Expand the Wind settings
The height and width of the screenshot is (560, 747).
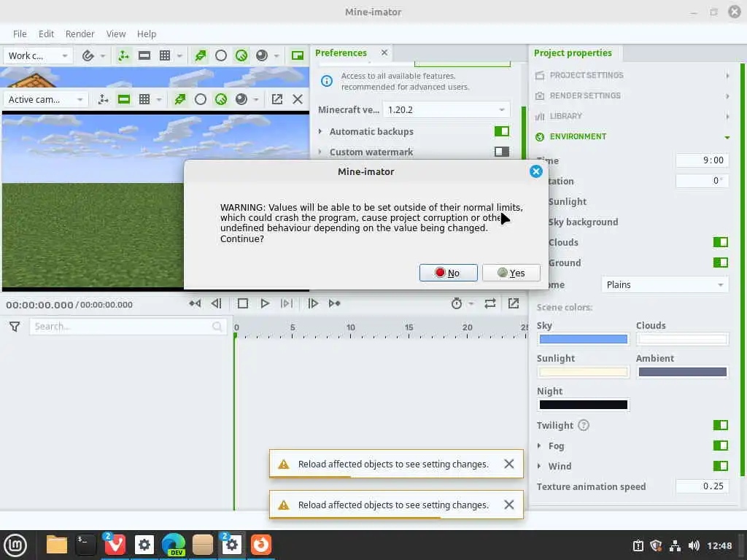(539, 466)
